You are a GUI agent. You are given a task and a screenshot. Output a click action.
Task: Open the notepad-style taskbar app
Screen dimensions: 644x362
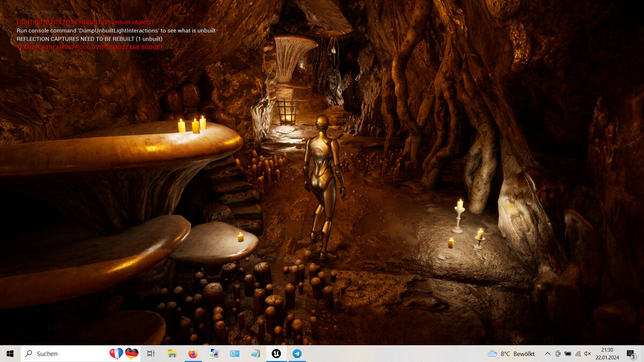[255, 353]
